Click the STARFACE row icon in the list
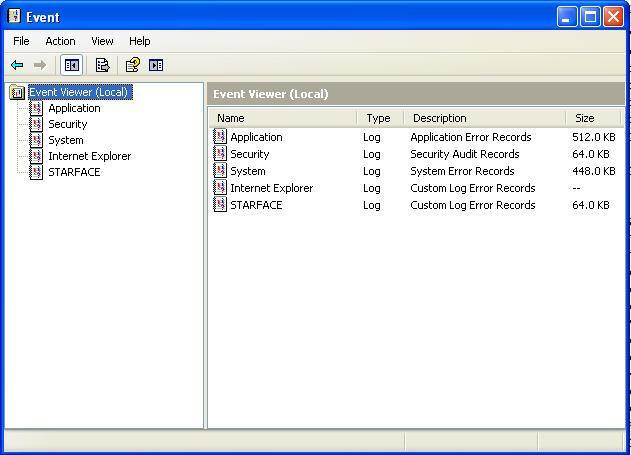 [220, 204]
